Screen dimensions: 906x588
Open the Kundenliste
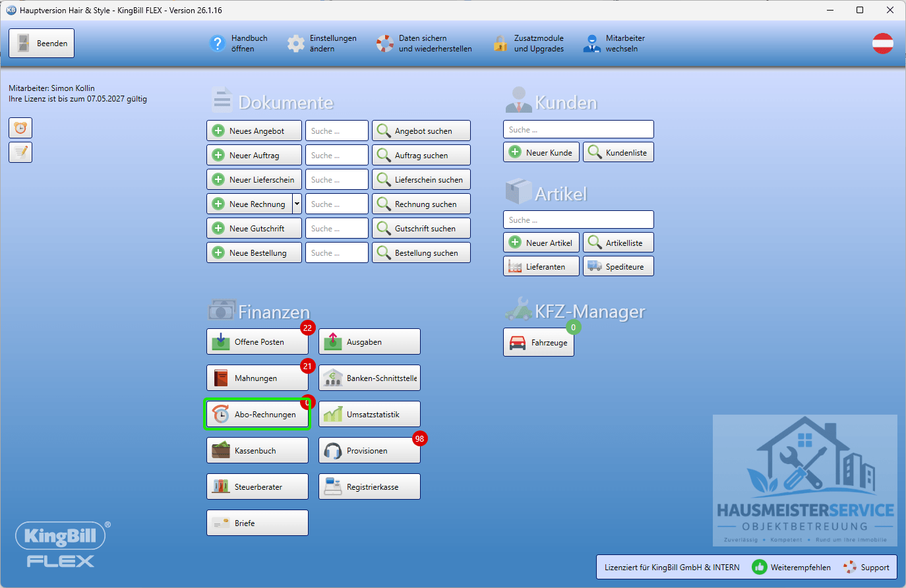(619, 152)
